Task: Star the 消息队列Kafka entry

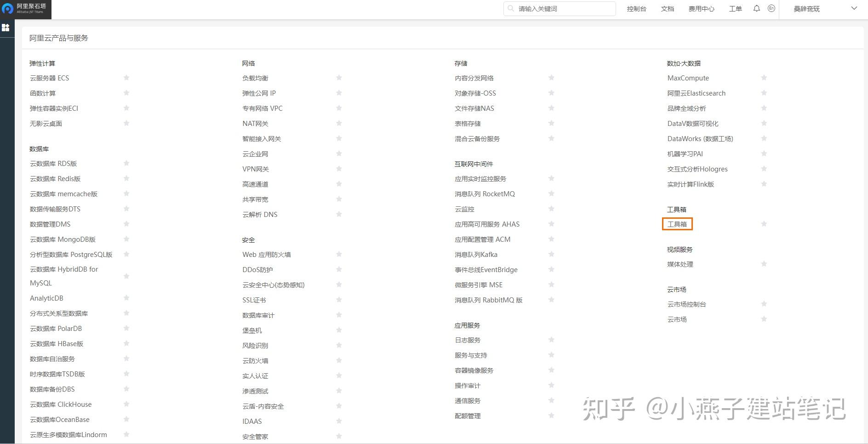Action: coord(551,254)
